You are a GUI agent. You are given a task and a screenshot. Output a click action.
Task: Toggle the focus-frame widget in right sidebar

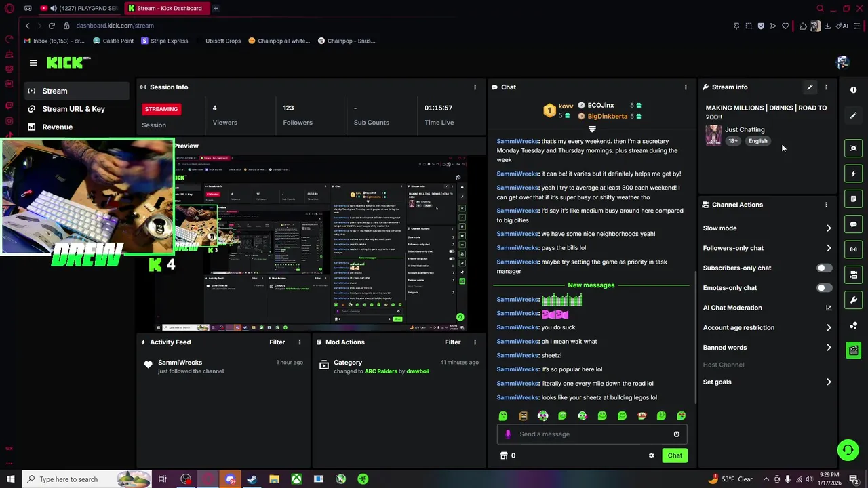click(x=853, y=148)
